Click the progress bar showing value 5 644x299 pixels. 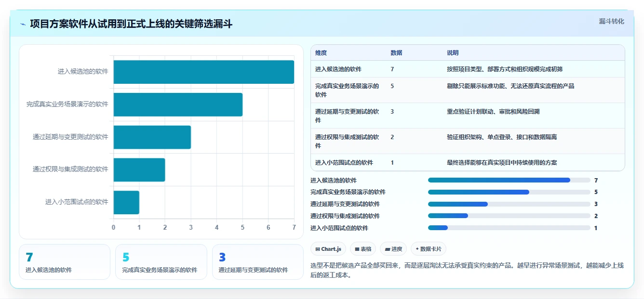click(509, 192)
